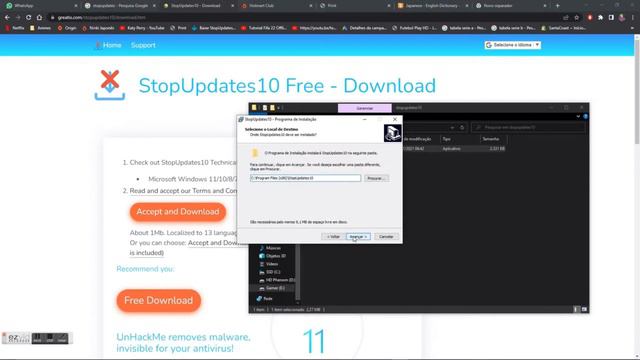
Task: Open the Katy Perry YouTube bookmark
Action: (x=142, y=28)
